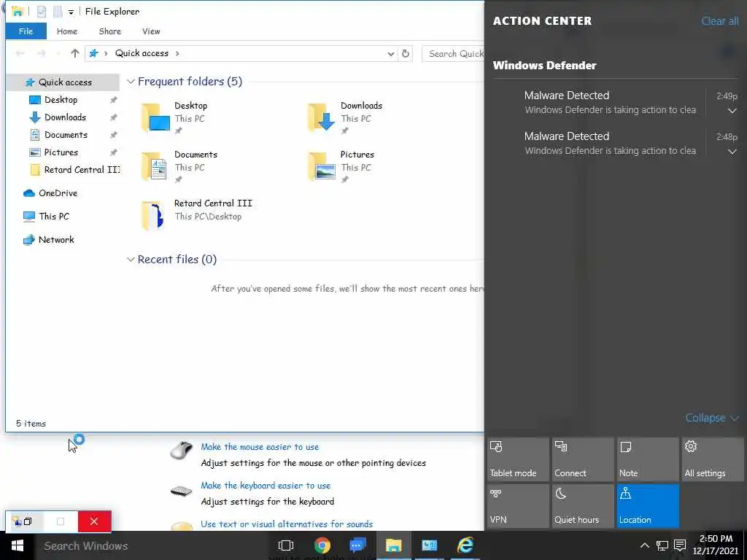Viewport: 747px width, 560px height.
Task: Toggle the VPN quick action
Action: pos(518,506)
